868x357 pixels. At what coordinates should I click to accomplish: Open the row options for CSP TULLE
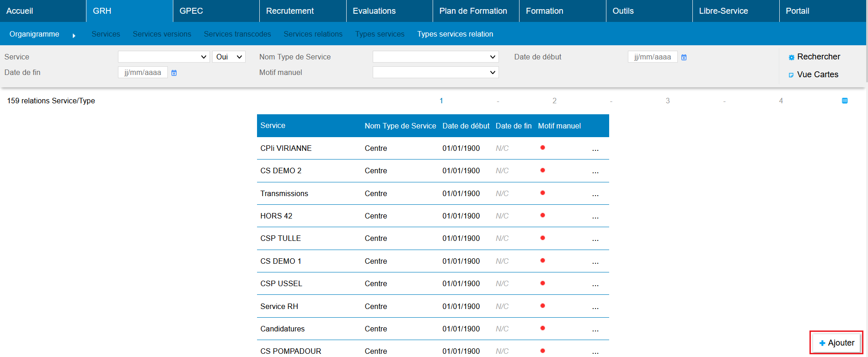[x=595, y=239]
